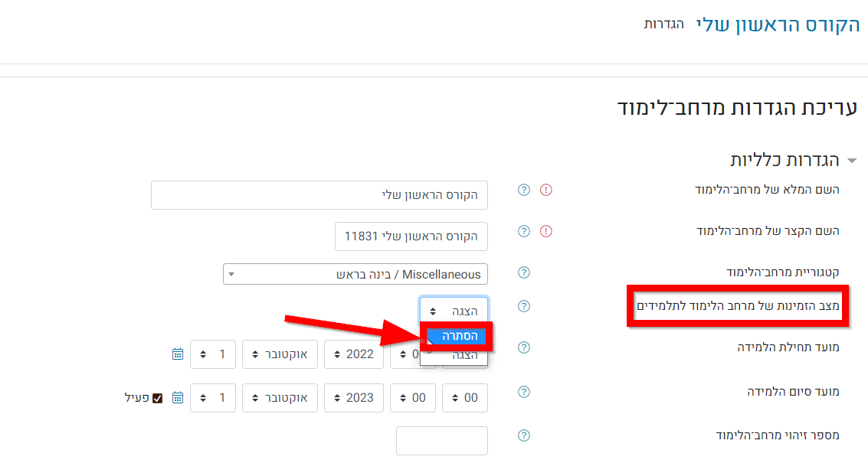Viewport: 868px width, 463px height.
Task: Open help for מספר זיהוי מרחב־הלימוד
Action: pyautogui.click(x=524, y=435)
